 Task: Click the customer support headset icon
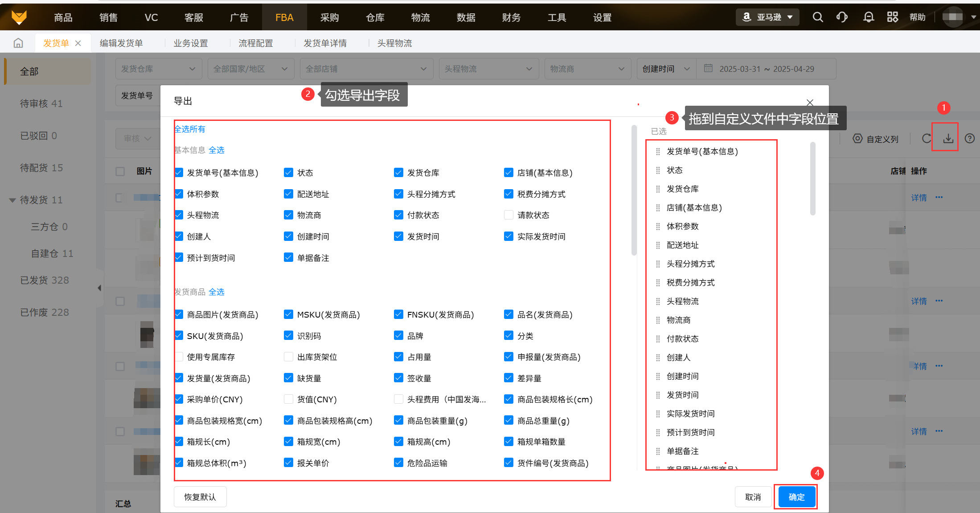[x=842, y=17]
